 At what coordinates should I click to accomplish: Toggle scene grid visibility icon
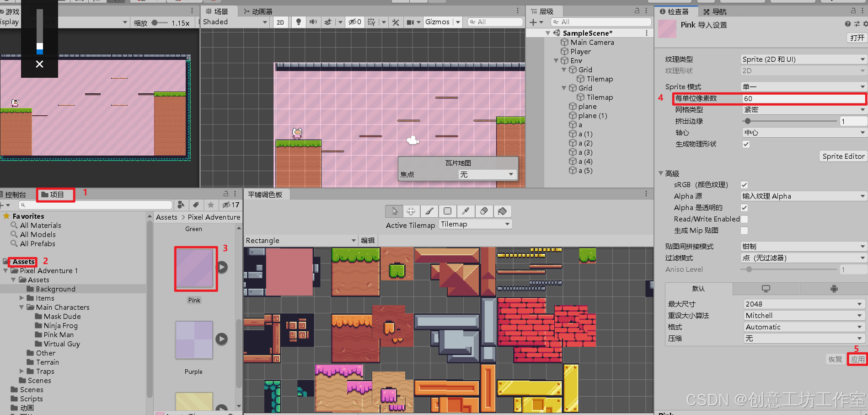(371, 22)
